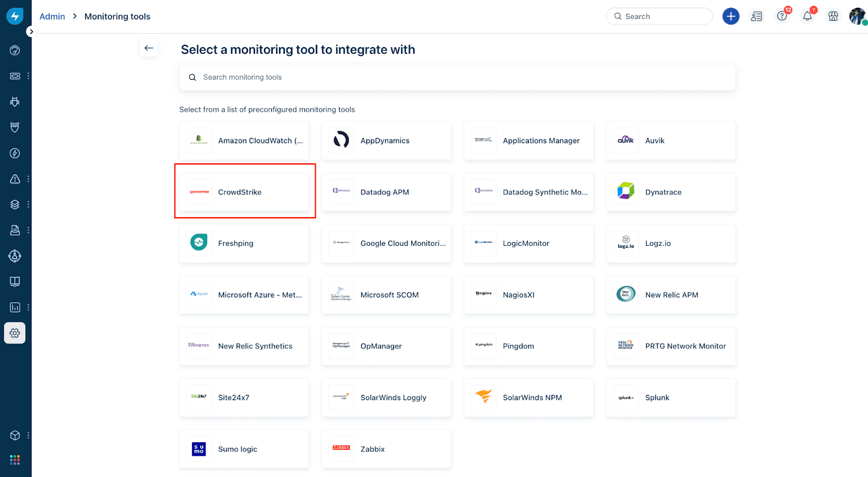
Task: Open help icon with 12 badge
Action: [782, 16]
